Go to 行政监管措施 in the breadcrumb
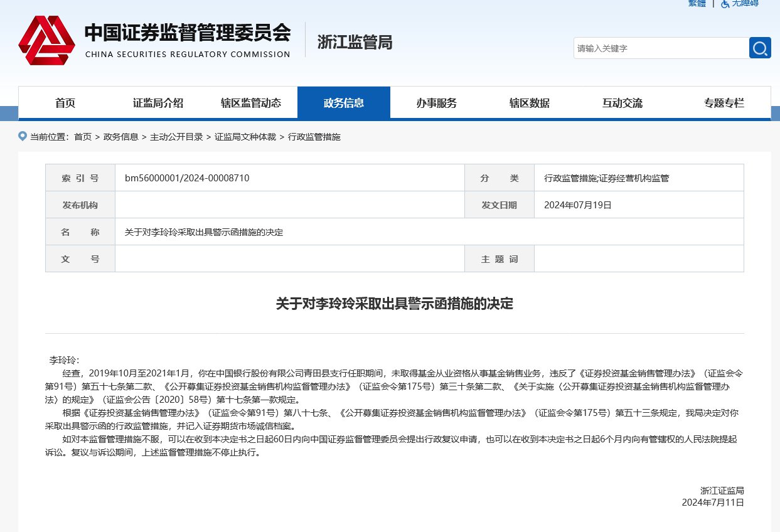 pos(314,137)
